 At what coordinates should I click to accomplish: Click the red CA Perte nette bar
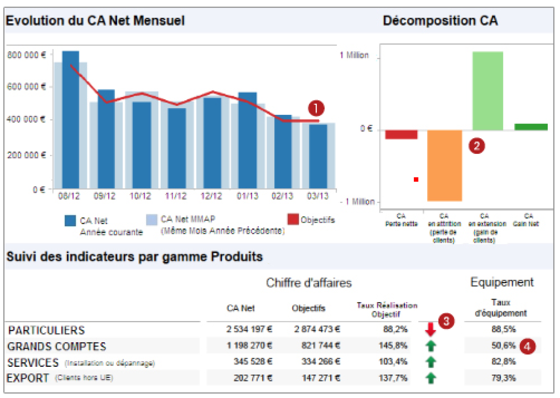point(401,134)
